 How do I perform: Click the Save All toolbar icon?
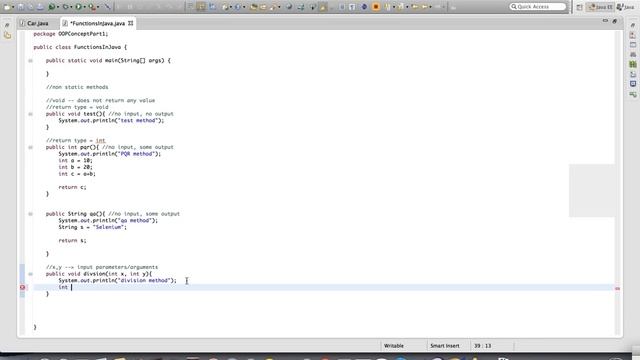[30, 7]
